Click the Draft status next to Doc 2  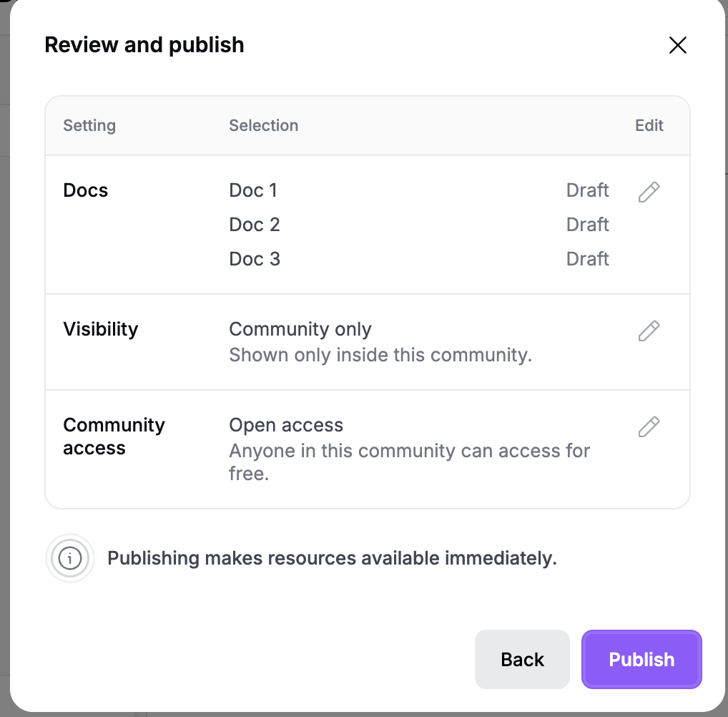(587, 225)
